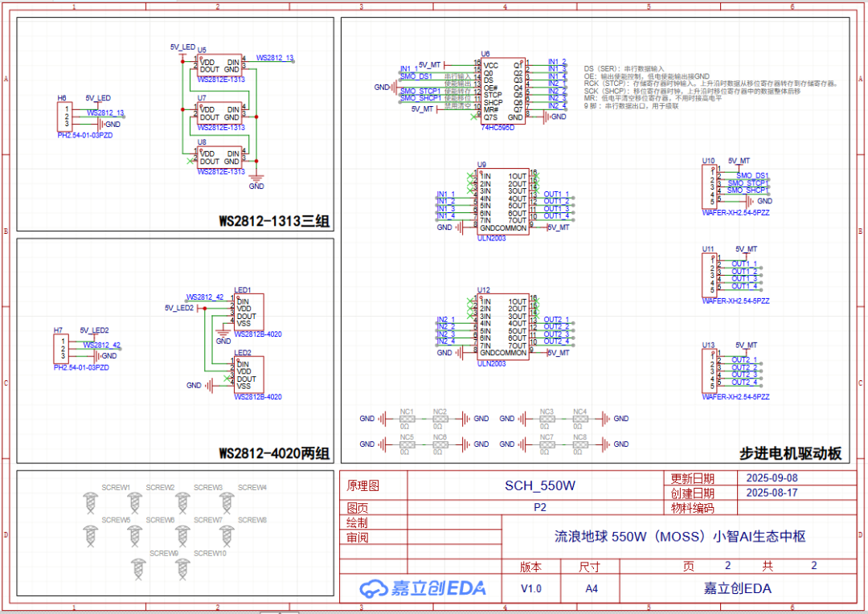Screen dimensions: 868x614
Task: Click the SCH_550W title cell
Action: pyautogui.click(x=534, y=486)
